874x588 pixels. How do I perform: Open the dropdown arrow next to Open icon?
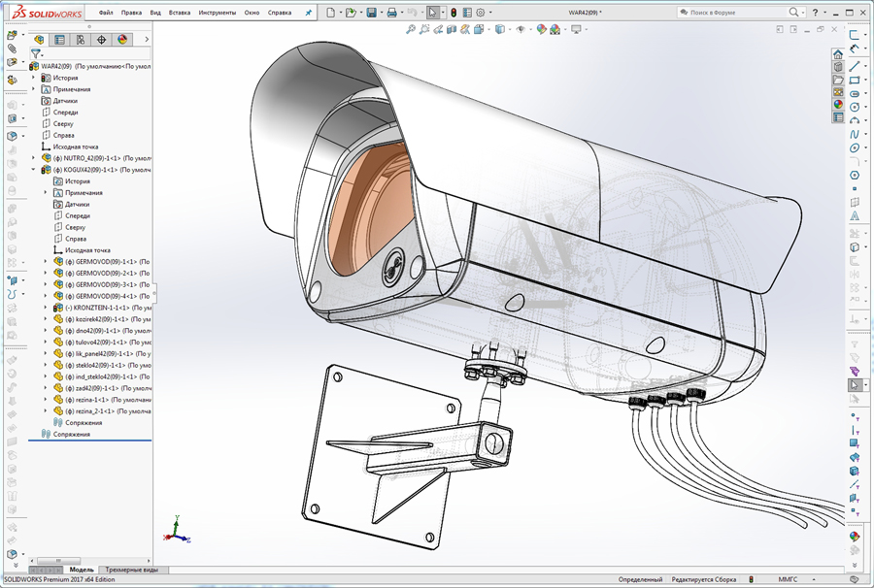click(360, 13)
